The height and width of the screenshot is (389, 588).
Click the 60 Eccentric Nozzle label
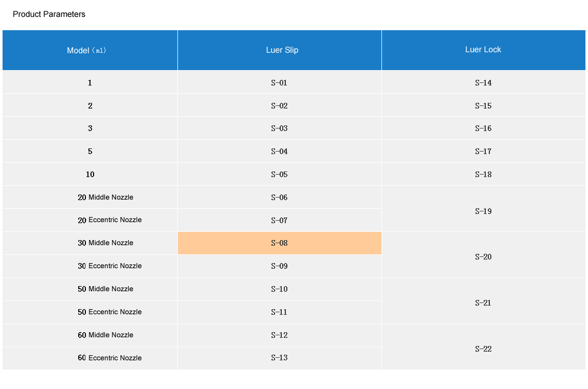(109, 358)
